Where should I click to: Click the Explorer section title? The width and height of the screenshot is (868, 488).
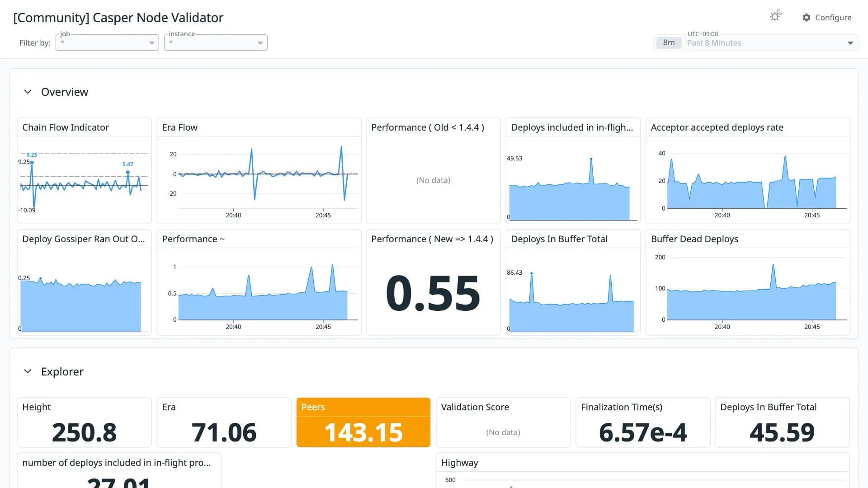(62, 371)
